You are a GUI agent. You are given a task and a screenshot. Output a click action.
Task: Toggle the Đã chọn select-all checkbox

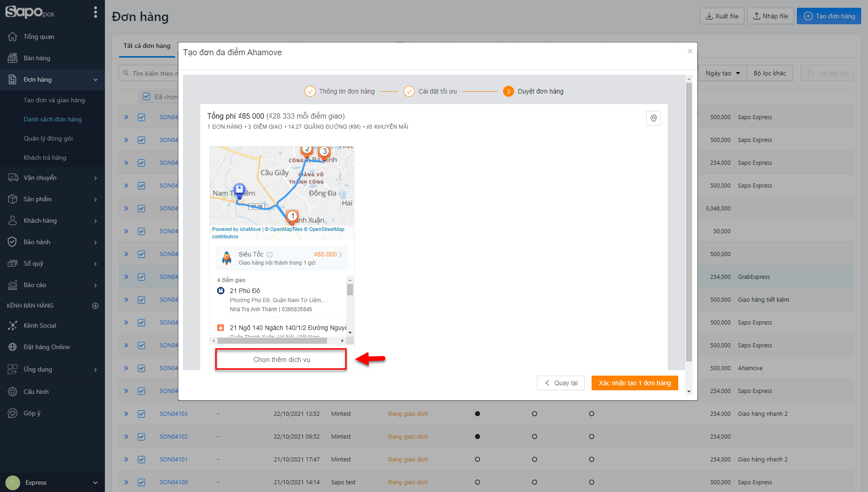[146, 96]
